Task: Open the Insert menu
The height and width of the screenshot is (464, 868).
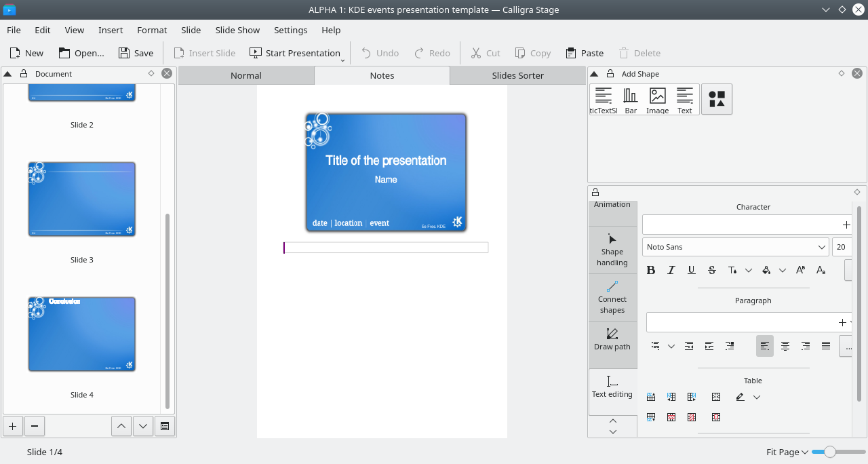Action: (x=111, y=30)
